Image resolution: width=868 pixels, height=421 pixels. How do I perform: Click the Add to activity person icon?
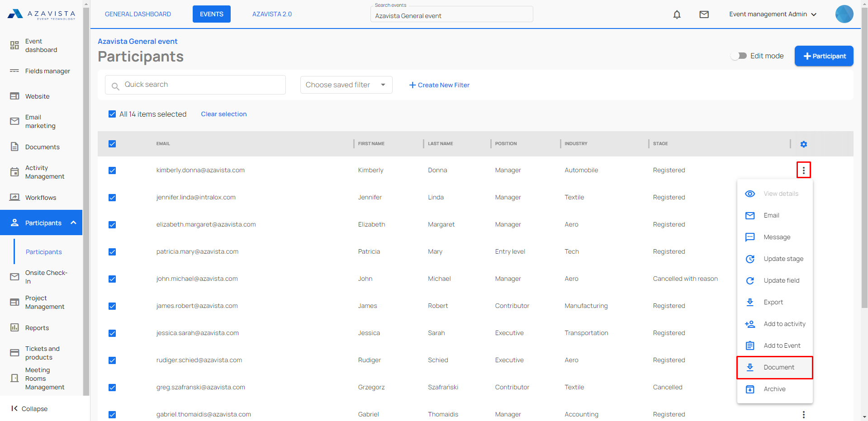pyautogui.click(x=749, y=324)
